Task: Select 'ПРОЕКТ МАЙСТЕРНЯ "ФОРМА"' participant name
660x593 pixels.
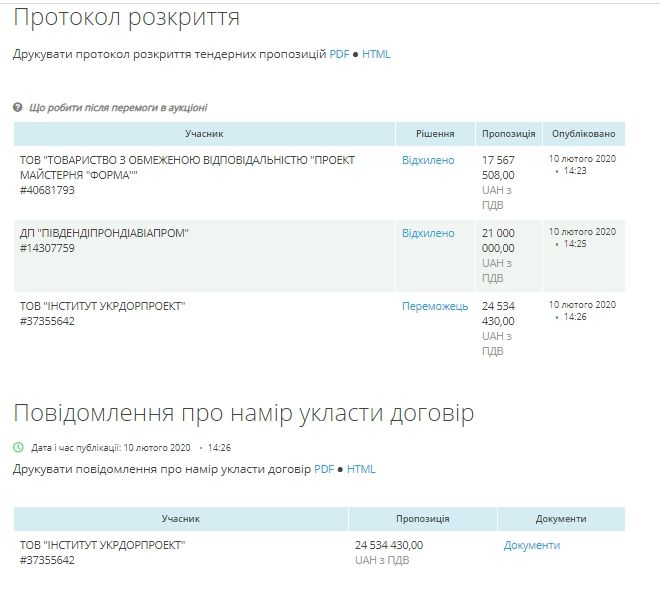Action: [187, 168]
